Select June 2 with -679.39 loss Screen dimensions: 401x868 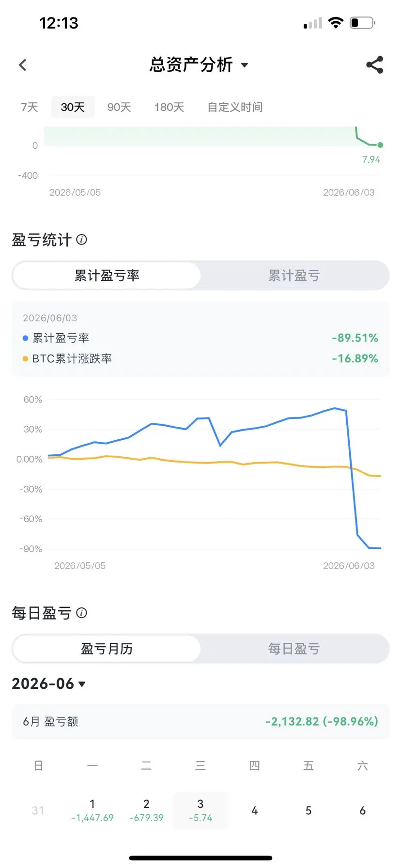click(146, 810)
